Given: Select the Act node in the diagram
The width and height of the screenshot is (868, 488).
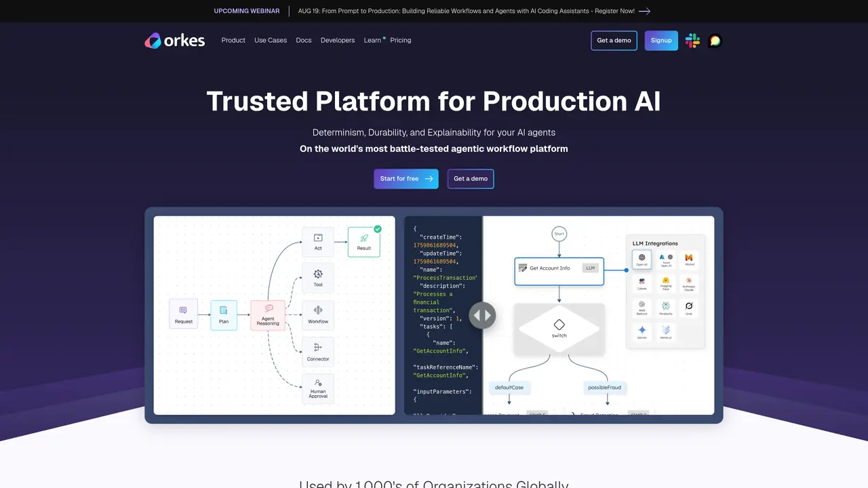Looking at the screenshot, I should [x=318, y=242].
